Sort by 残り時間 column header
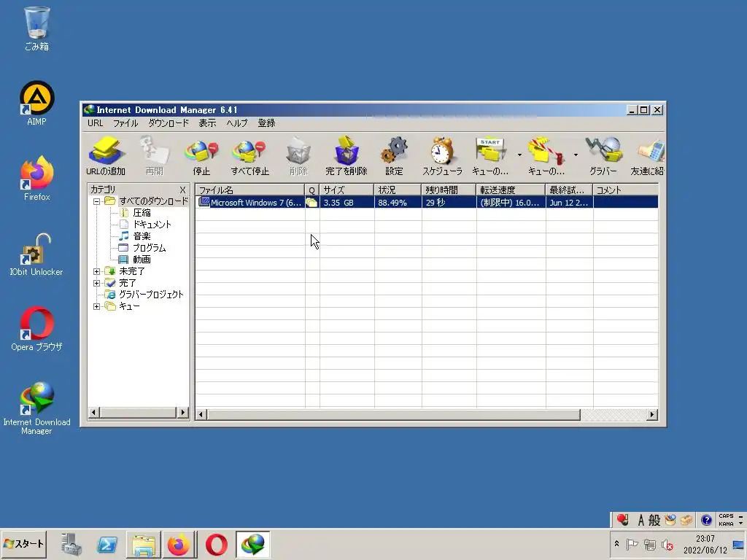This screenshot has width=747, height=560. pyautogui.click(x=449, y=190)
